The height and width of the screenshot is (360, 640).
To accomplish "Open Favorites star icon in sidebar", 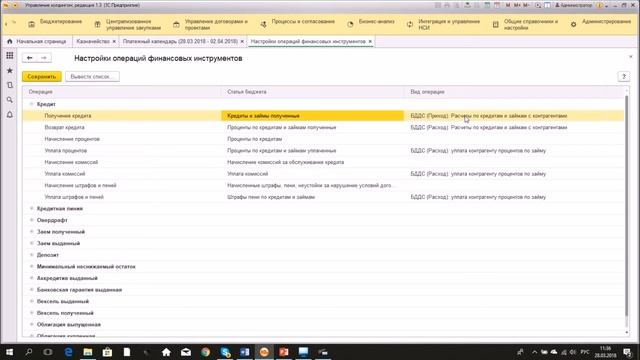I will pyautogui.click(x=9, y=71).
